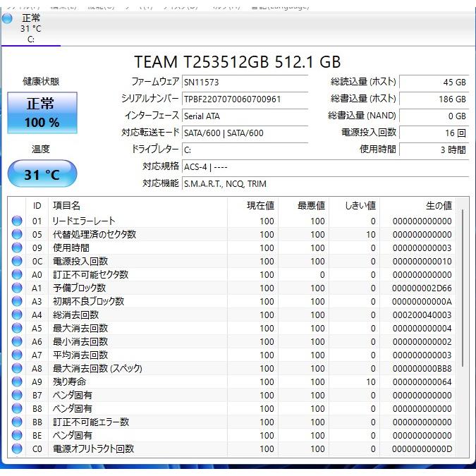Image resolution: width=476 pixels, height=476 pixels.
Task: Click the 31 °C temperature button
Action: [42, 173]
